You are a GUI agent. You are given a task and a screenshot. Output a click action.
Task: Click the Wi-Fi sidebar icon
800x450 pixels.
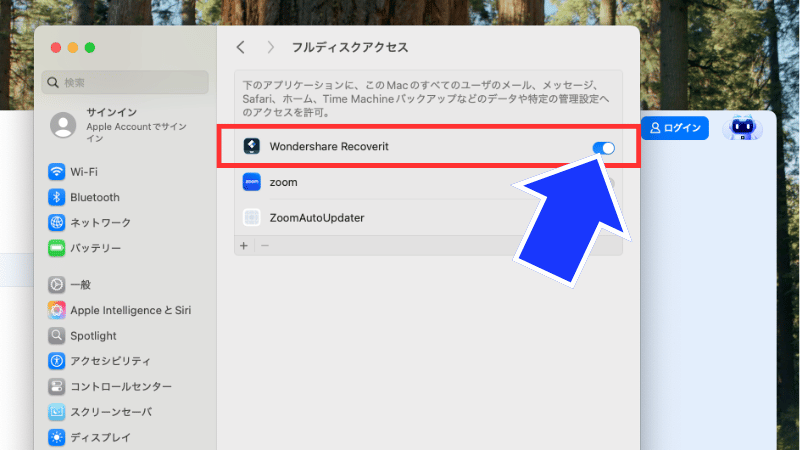[57, 172]
